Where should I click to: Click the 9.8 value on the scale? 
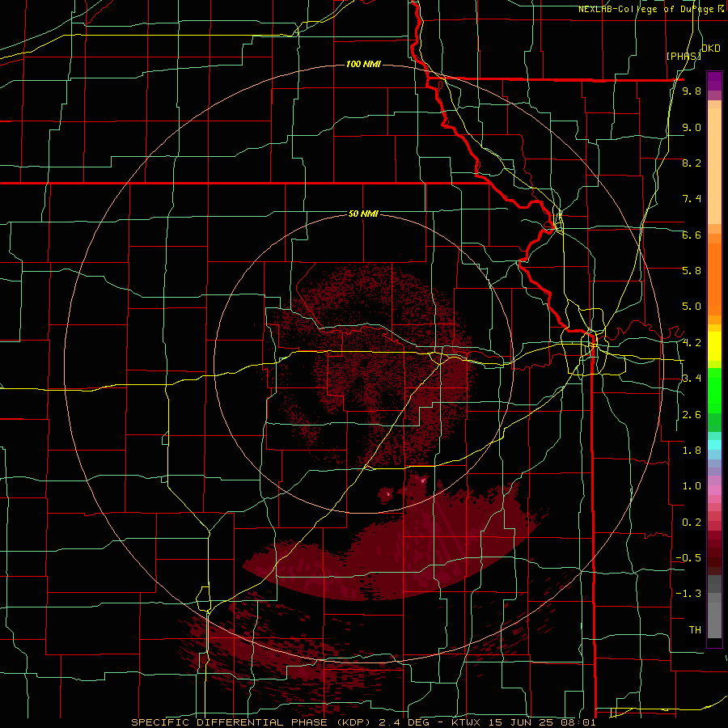[692, 91]
